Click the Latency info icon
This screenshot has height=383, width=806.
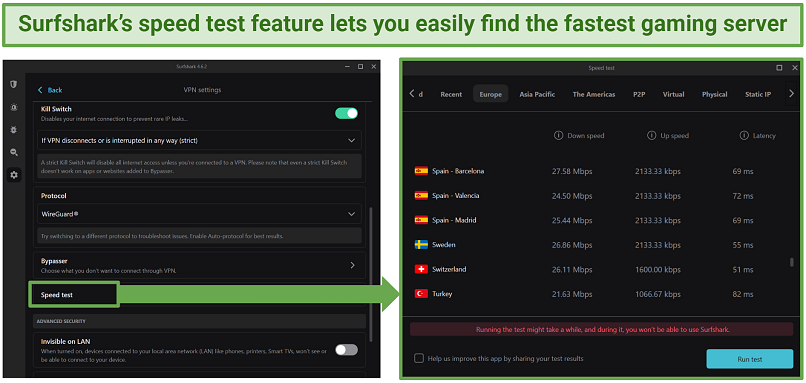click(744, 136)
